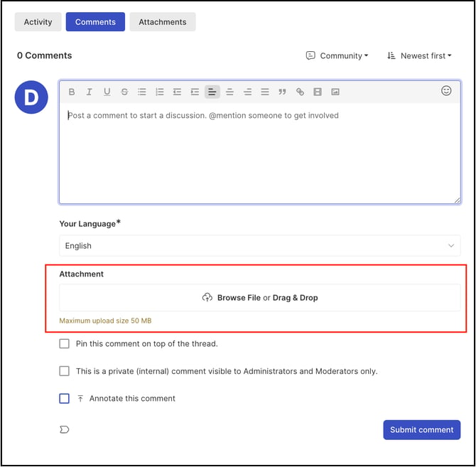This screenshot has height=467, width=476.
Task: Insert an image into the comment
Action: click(x=335, y=92)
